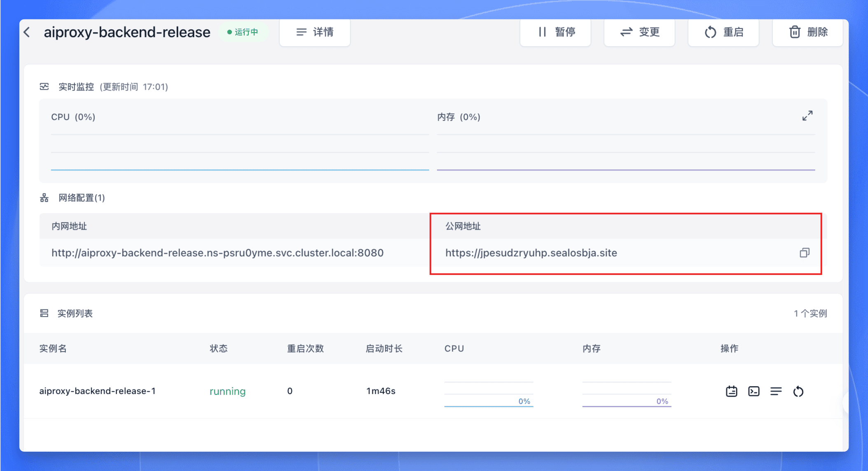Open the 详情 details panel

pos(315,33)
